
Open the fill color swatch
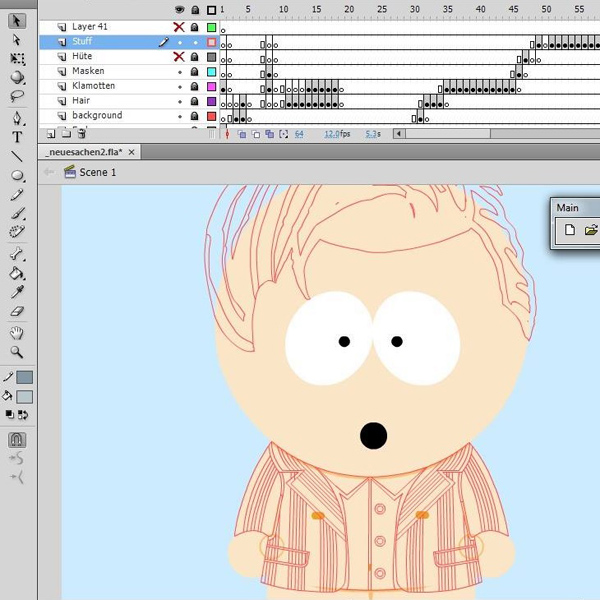(24, 397)
